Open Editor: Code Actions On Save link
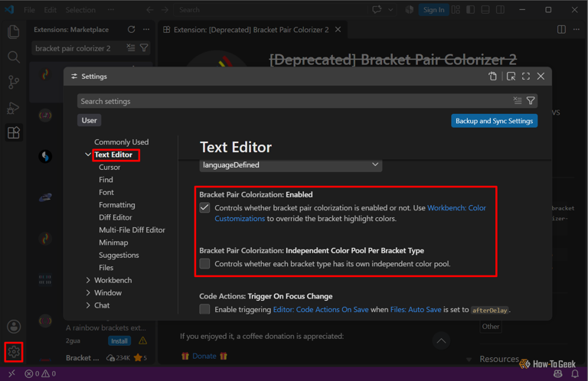Image resolution: width=588 pixels, height=381 pixels. [x=321, y=309]
